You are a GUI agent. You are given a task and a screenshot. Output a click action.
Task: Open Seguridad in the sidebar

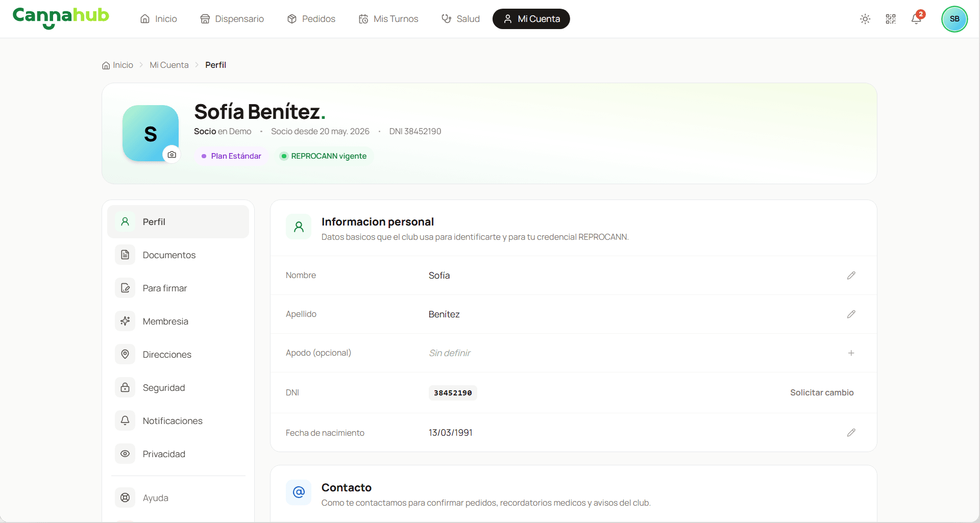click(178, 388)
